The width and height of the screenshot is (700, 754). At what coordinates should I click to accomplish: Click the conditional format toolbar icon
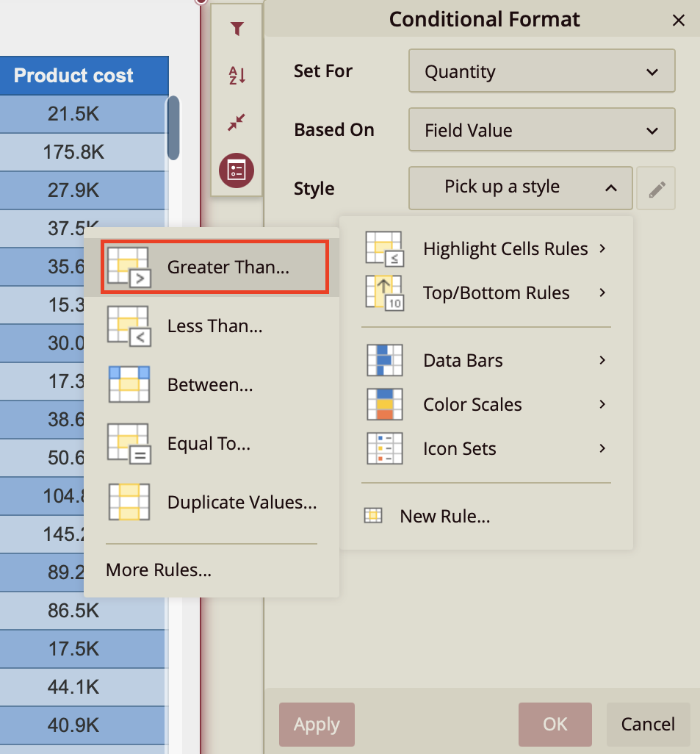(237, 171)
